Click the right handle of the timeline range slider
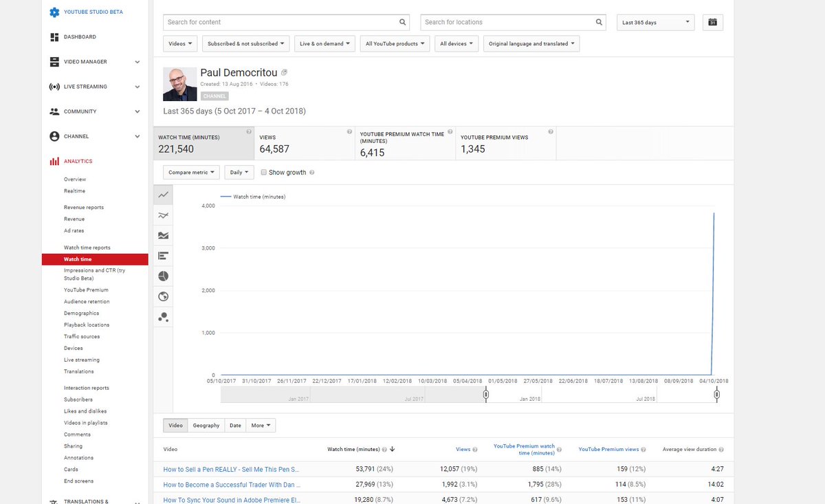The image size is (825, 504). pyautogui.click(x=717, y=394)
